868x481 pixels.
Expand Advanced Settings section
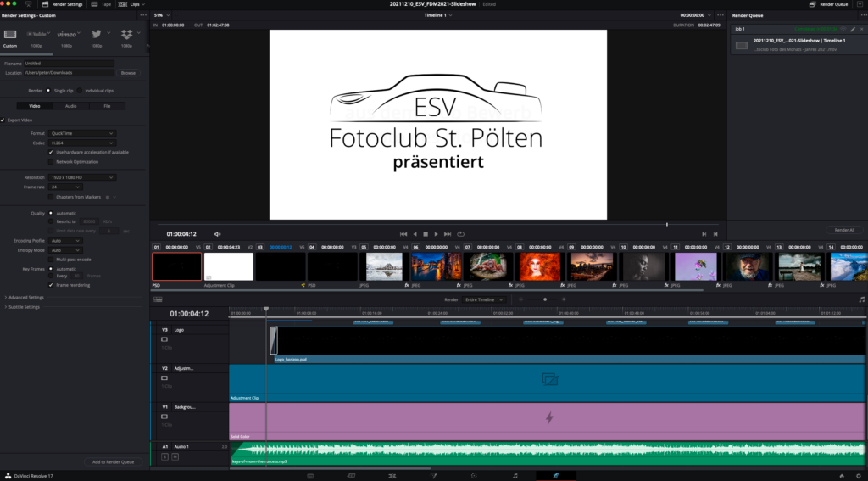coord(24,298)
